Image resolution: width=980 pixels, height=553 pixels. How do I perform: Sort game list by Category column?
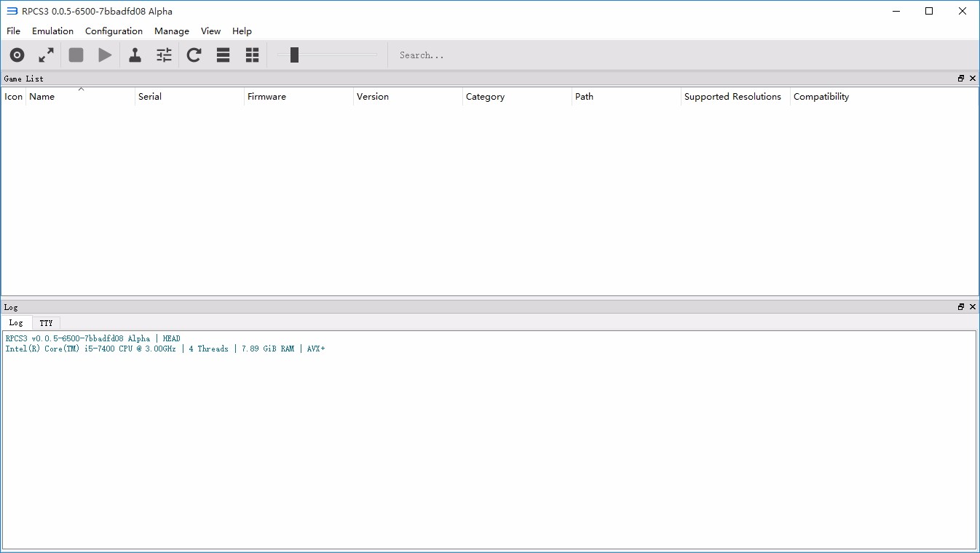pyautogui.click(x=518, y=97)
